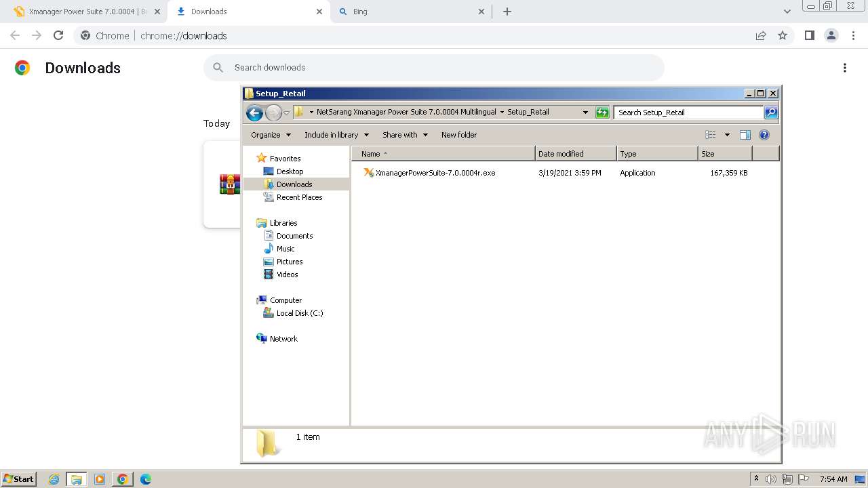868x488 pixels.
Task: Open the Include in library menu
Action: [x=336, y=135]
